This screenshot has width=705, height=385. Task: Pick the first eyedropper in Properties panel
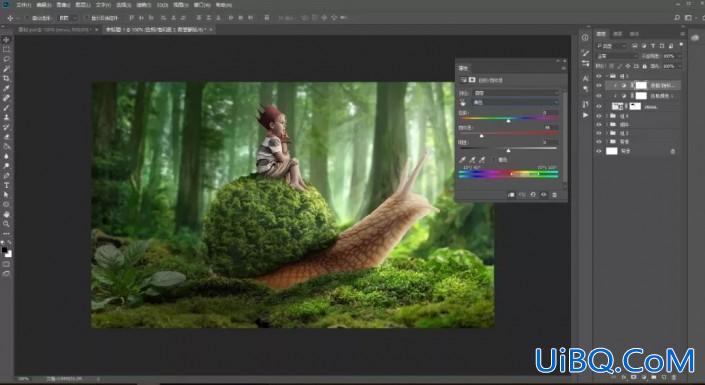462,160
